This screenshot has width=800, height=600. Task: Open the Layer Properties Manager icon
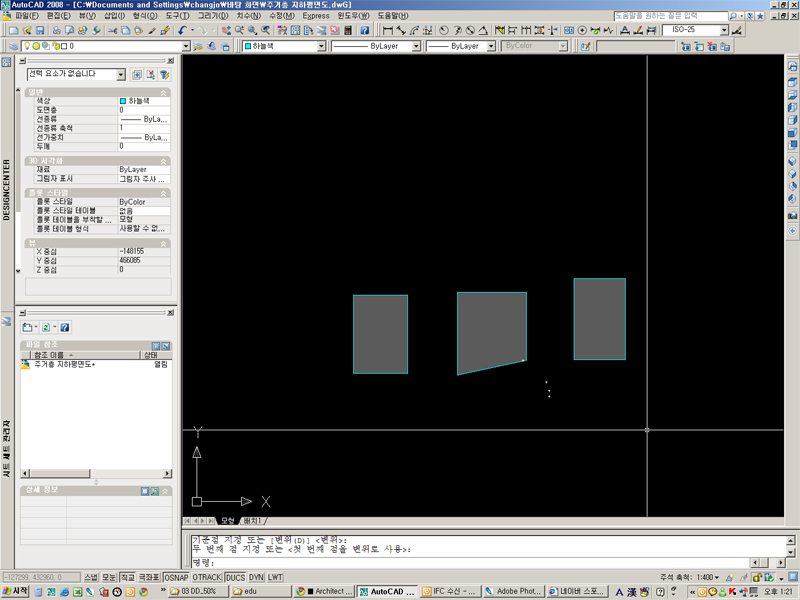(x=12, y=46)
